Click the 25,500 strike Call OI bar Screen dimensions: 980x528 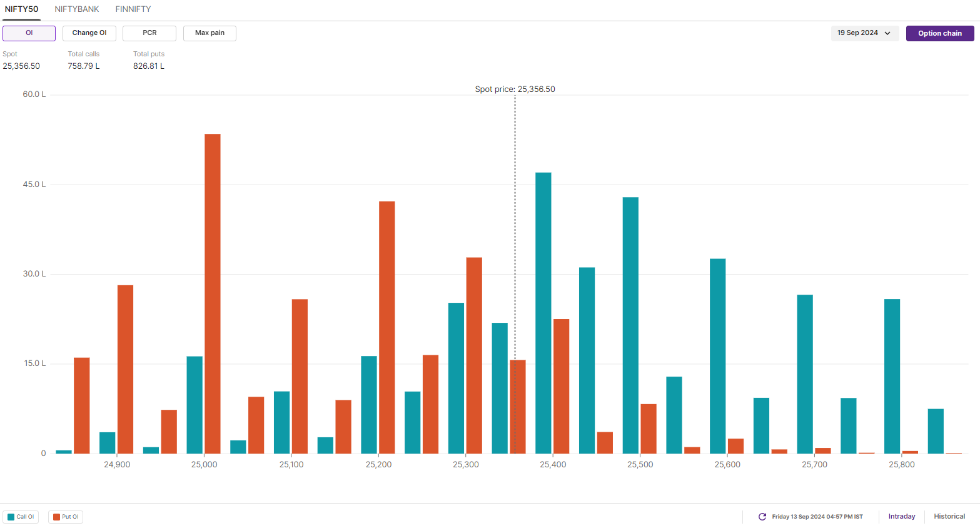tap(630, 325)
